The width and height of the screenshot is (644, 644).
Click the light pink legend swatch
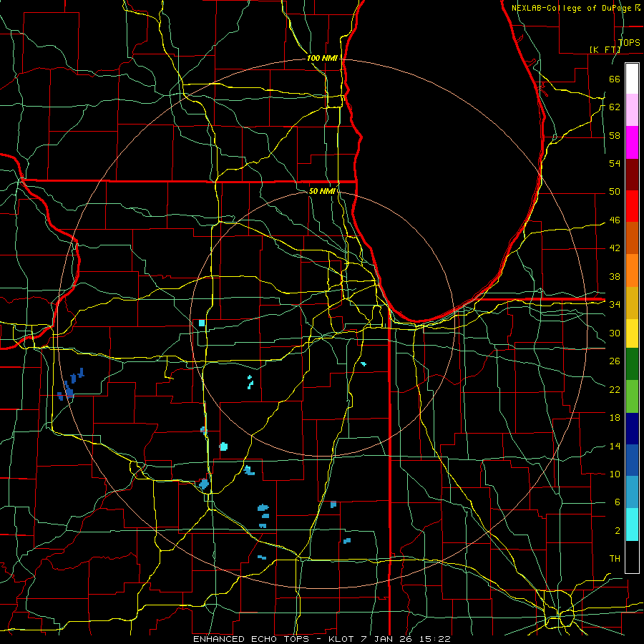coord(632,110)
